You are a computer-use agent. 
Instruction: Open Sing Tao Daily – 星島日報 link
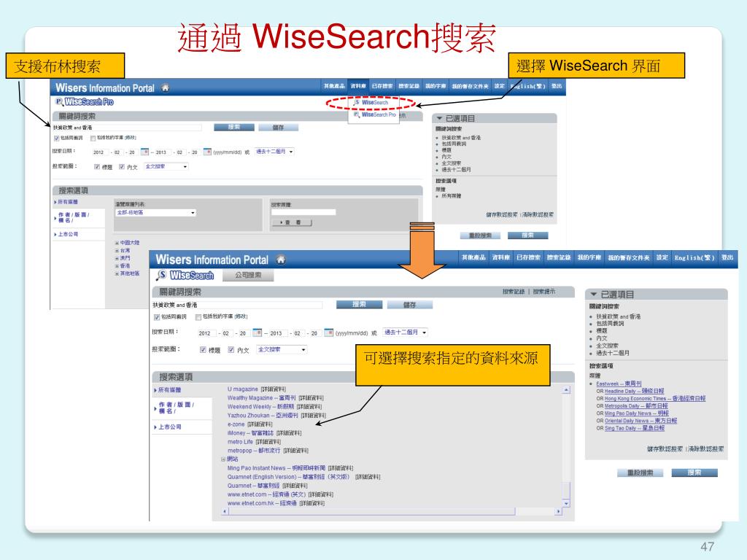[x=634, y=428]
